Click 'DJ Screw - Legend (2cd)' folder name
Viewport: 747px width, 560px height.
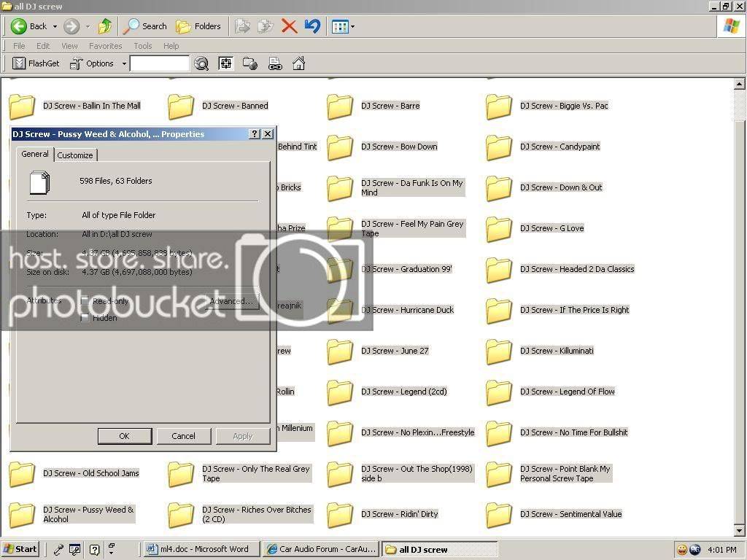click(x=404, y=392)
